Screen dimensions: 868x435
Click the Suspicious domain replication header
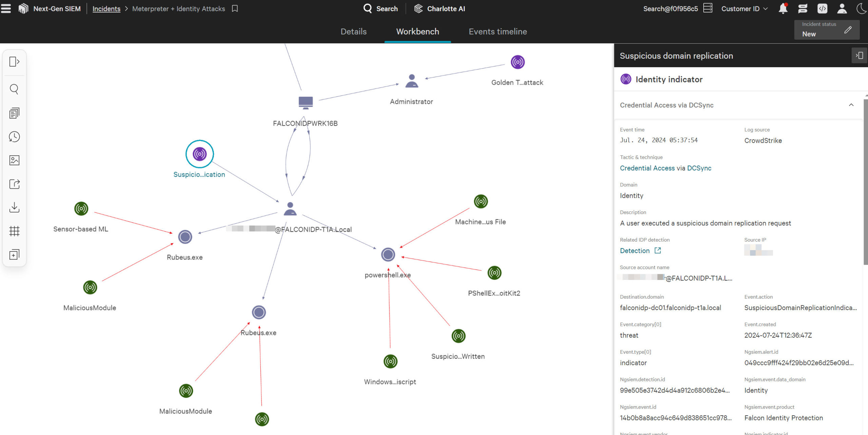pyautogui.click(x=676, y=56)
